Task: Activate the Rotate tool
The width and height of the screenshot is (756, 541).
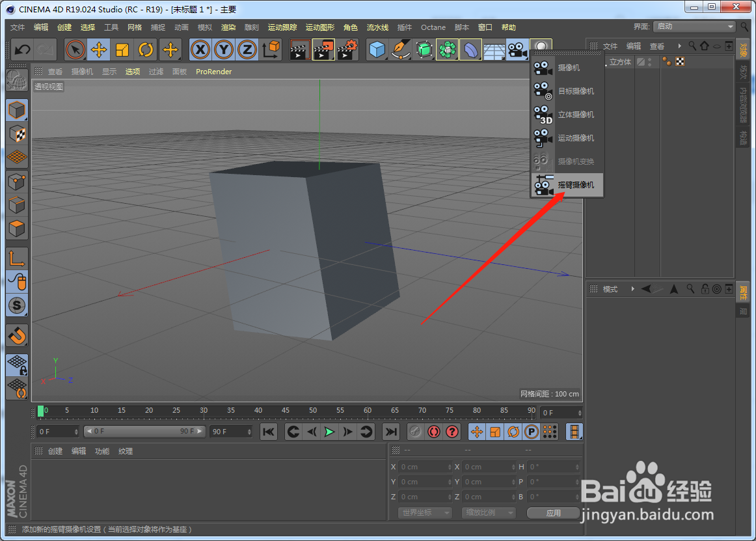Action: click(146, 49)
